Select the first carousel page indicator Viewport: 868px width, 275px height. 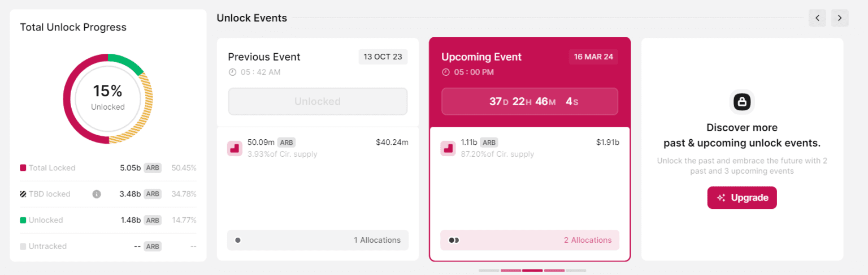(x=489, y=270)
